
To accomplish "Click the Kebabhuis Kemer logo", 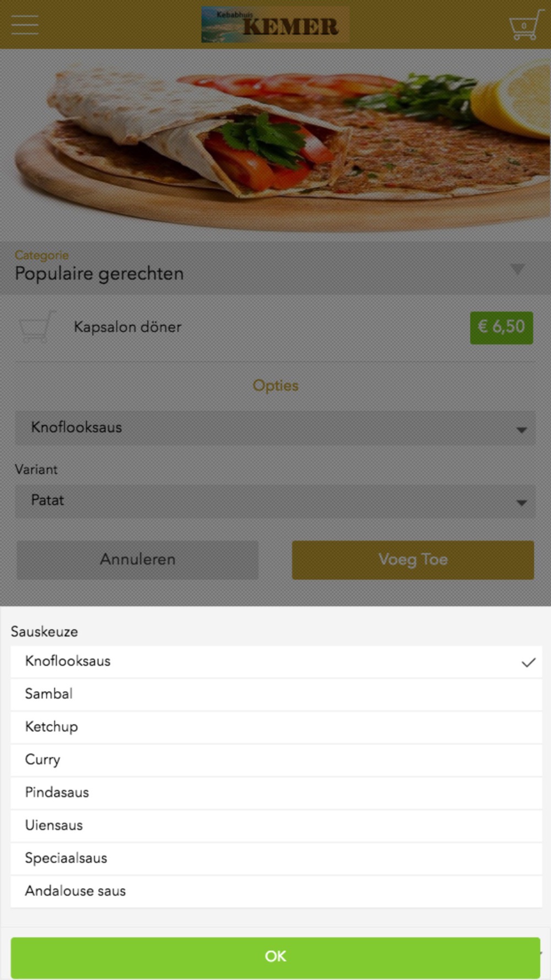I will [275, 25].
